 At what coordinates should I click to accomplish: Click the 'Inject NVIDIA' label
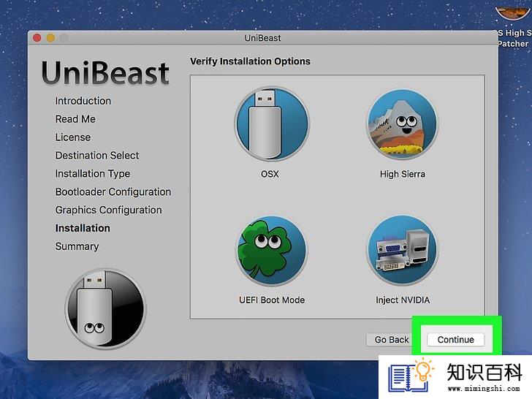tap(403, 300)
